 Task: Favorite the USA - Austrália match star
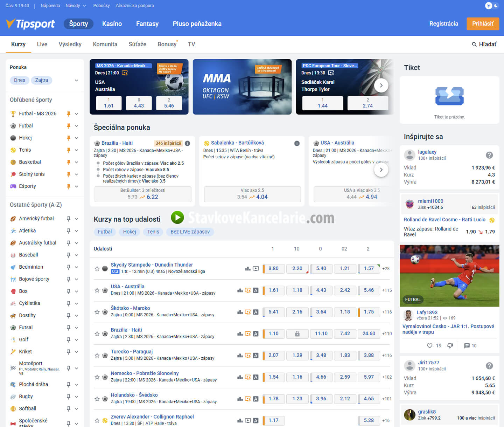[97, 290]
